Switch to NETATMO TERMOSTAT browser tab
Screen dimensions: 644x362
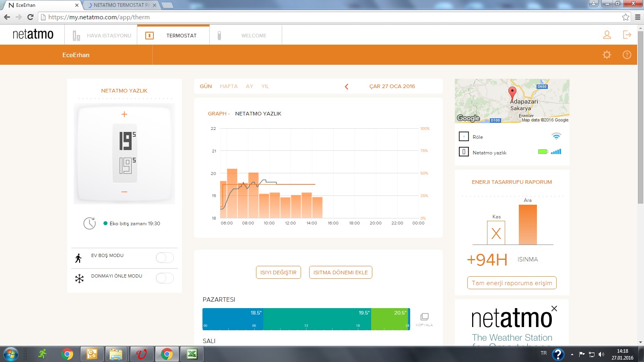[121, 5]
